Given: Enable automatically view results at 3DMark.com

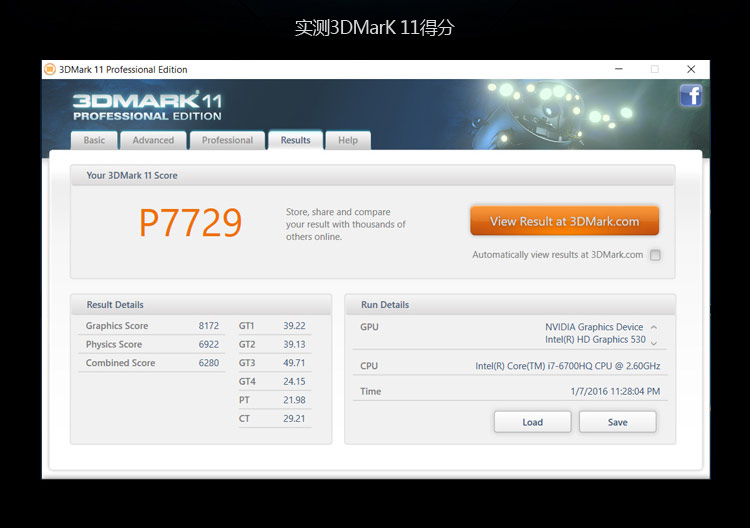Looking at the screenshot, I should coord(655,255).
